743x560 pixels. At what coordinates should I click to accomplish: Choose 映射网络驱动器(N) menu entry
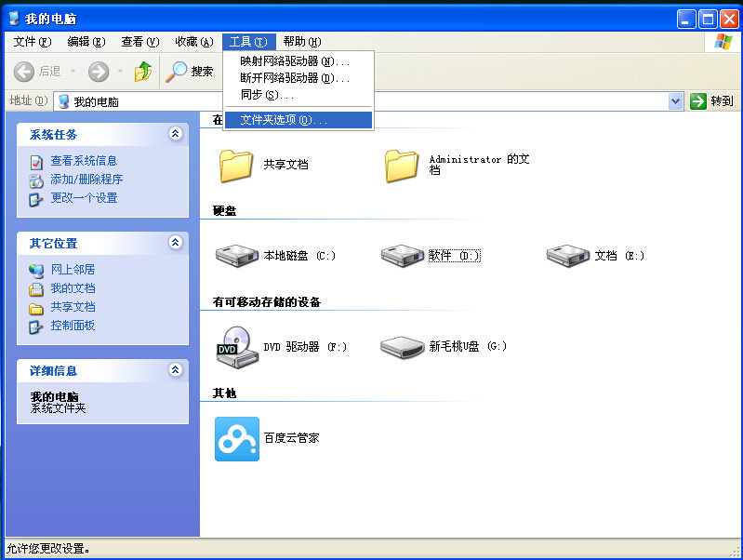tap(299, 61)
